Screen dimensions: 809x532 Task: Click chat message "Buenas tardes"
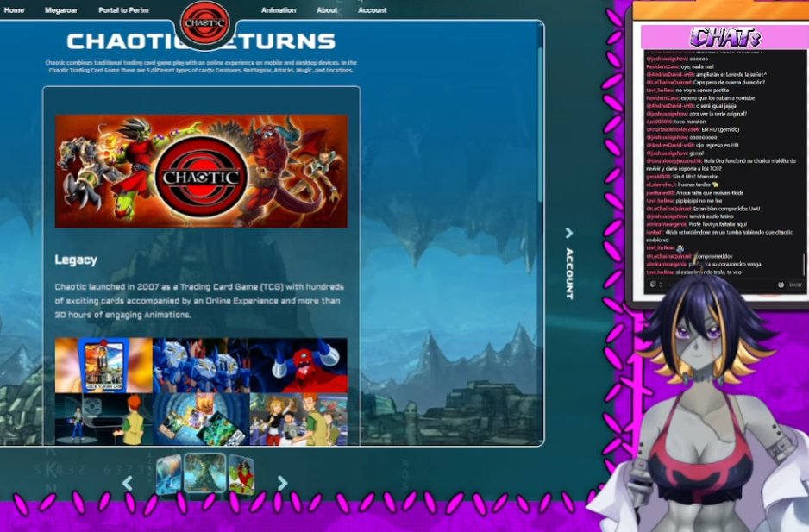[694, 185]
